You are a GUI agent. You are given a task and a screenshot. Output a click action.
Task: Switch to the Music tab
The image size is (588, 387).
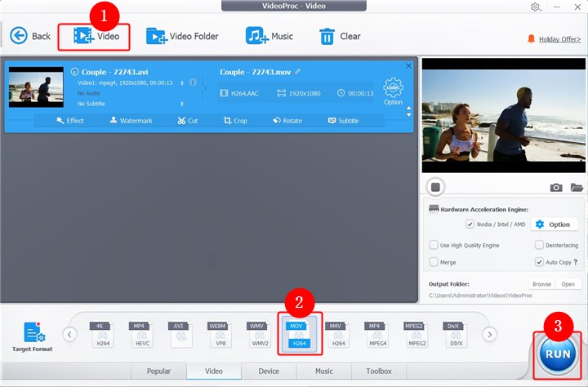[324, 371]
